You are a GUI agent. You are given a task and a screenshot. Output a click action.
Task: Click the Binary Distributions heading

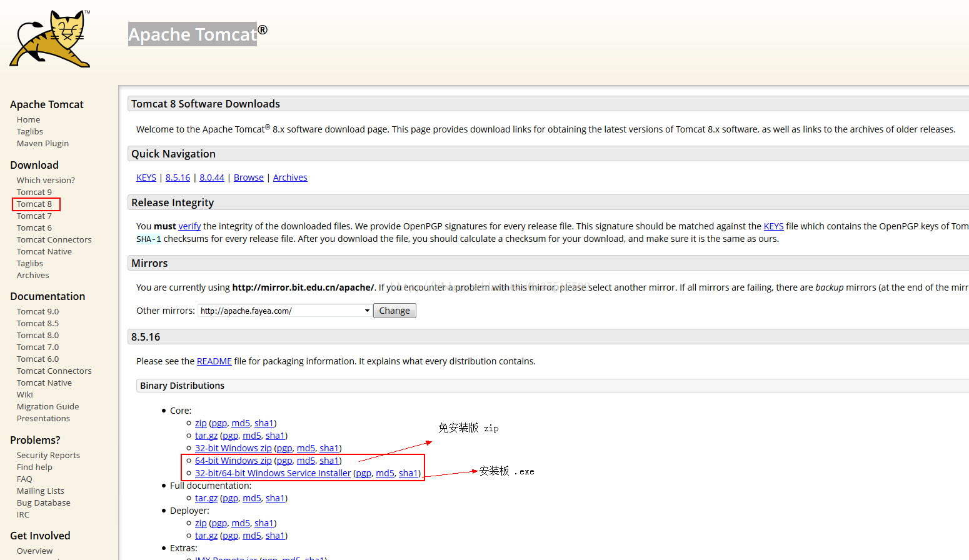pyautogui.click(x=182, y=386)
